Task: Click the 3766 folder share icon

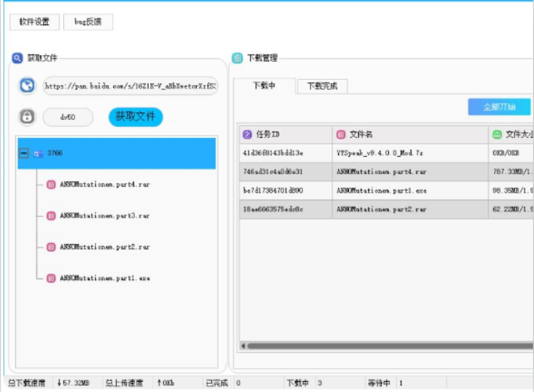Action: [x=38, y=154]
